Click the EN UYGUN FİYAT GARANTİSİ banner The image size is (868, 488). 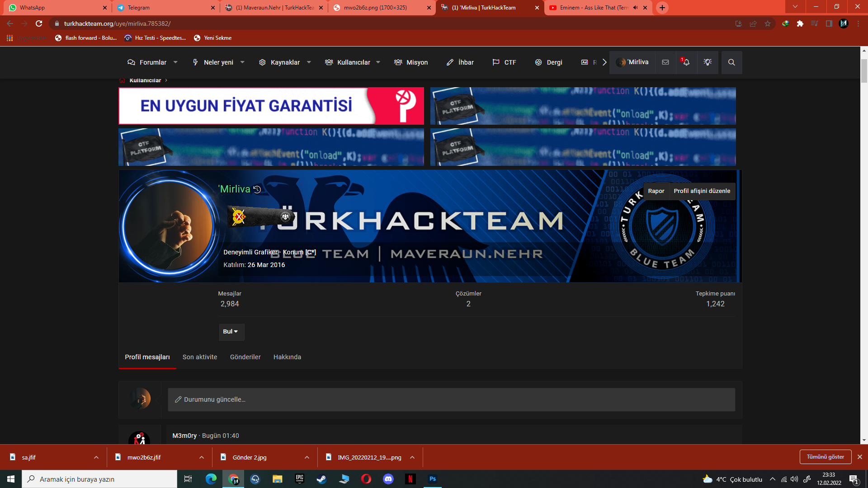(x=271, y=106)
